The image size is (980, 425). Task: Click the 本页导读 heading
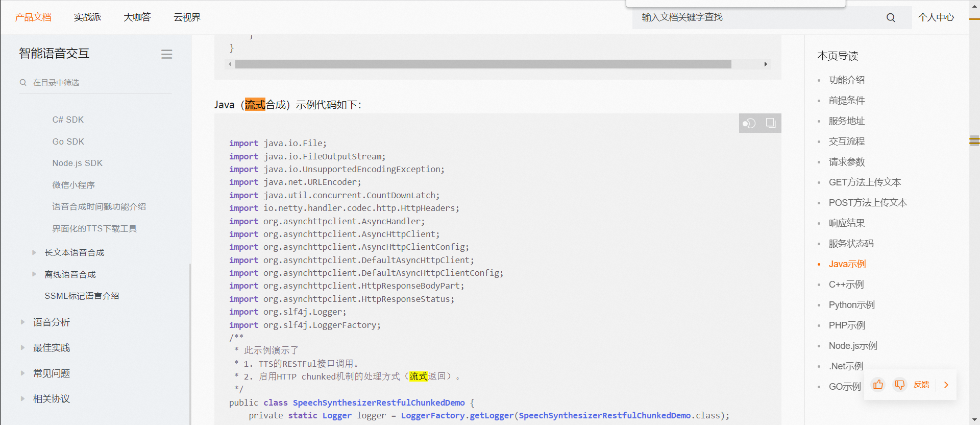coord(838,56)
